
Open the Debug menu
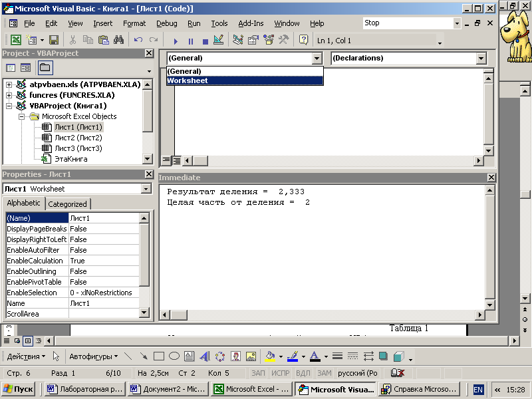pos(167,23)
